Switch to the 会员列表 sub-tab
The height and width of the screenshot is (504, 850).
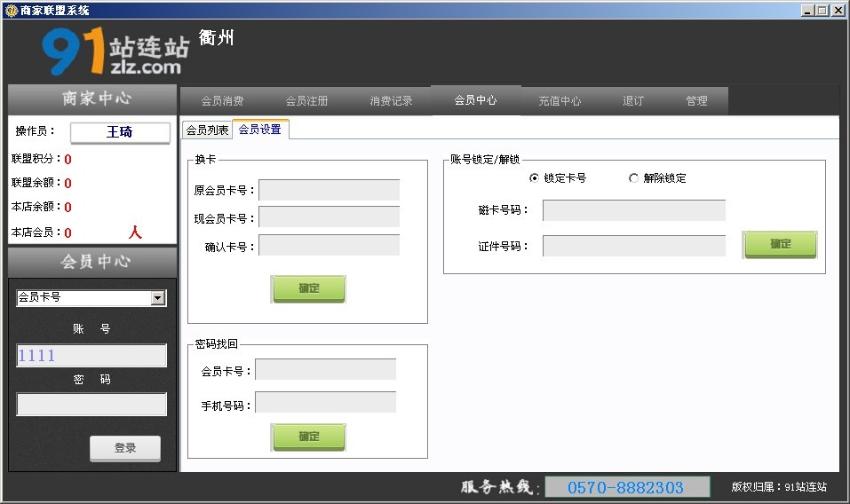point(207,130)
